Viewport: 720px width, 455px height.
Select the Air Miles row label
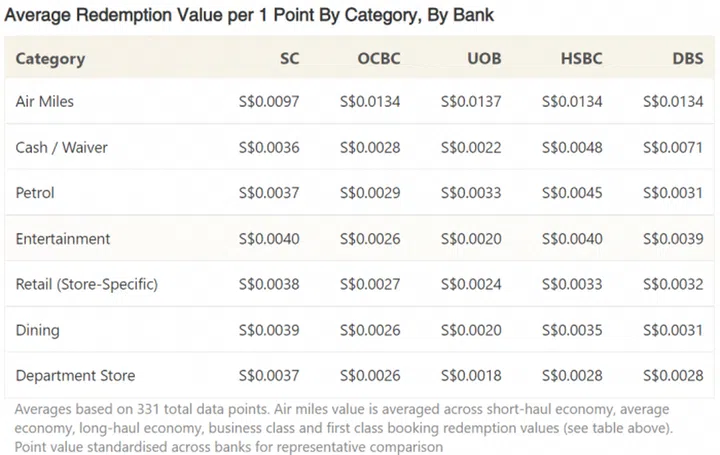[45, 102]
